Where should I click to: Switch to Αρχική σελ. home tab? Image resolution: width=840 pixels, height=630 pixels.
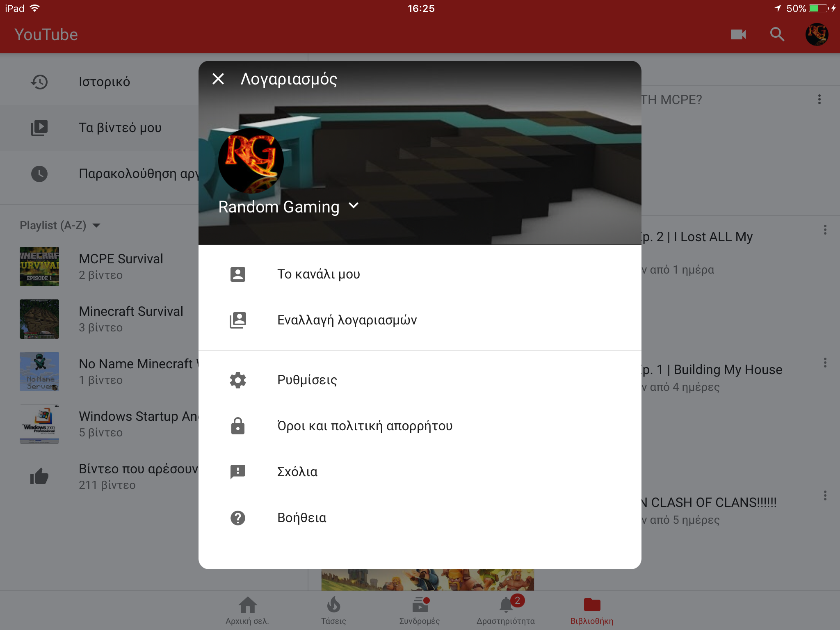click(247, 610)
